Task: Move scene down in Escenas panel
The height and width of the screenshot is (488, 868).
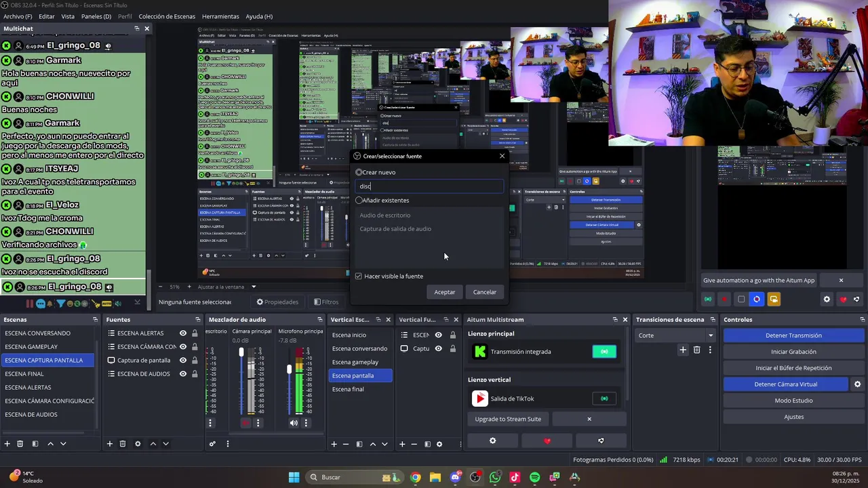Action: pyautogui.click(x=63, y=444)
